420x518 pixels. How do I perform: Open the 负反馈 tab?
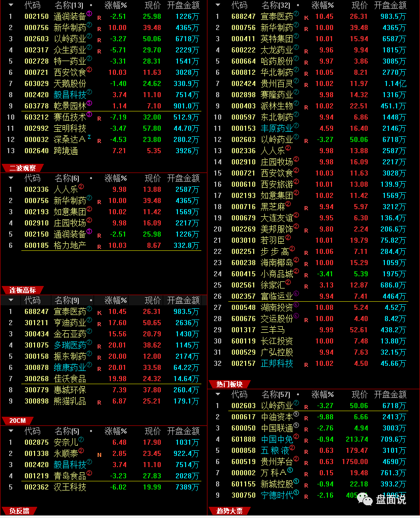[x=19, y=511]
